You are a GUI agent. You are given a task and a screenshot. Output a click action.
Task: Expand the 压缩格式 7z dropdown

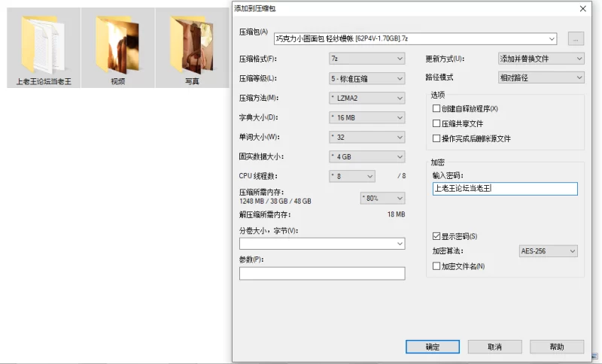point(367,59)
